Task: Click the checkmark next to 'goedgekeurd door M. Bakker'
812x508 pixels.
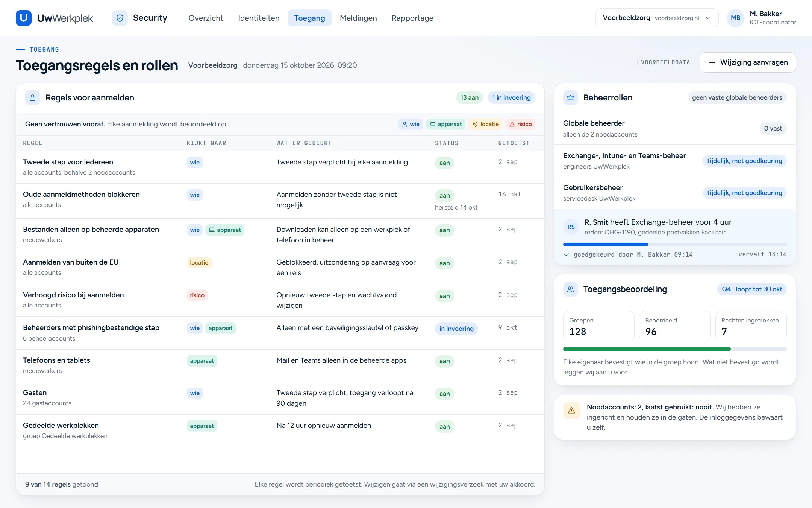Action: [x=567, y=255]
